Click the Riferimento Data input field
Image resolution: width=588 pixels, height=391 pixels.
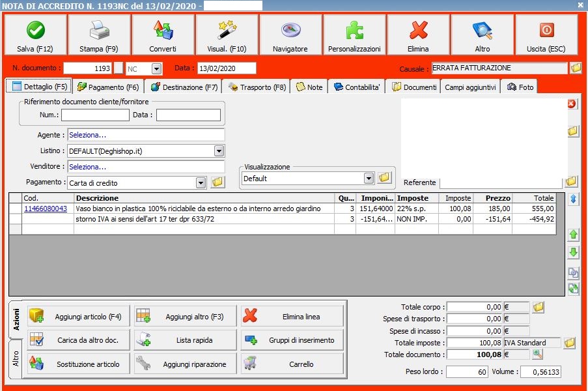coord(188,115)
